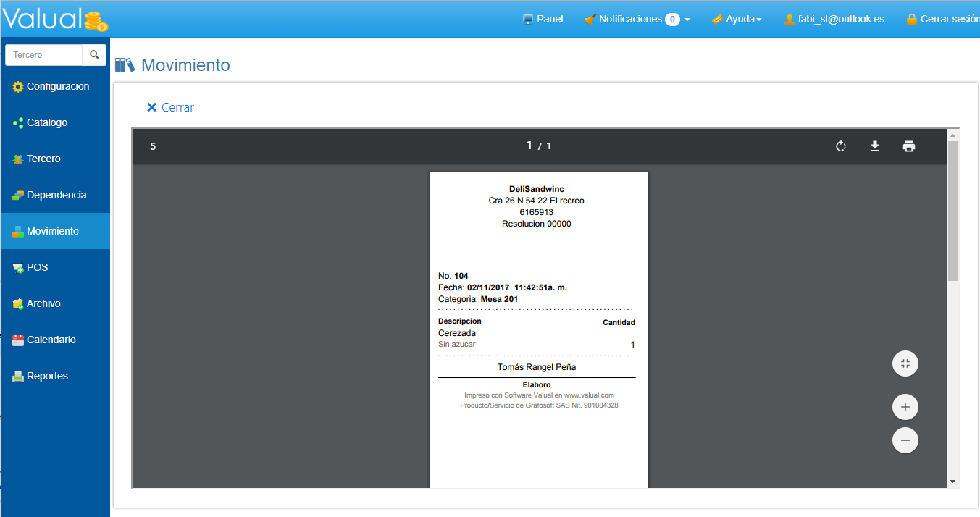Screen dimensions: 980x517
Task: Print the receipt document
Action: click(x=909, y=146)
